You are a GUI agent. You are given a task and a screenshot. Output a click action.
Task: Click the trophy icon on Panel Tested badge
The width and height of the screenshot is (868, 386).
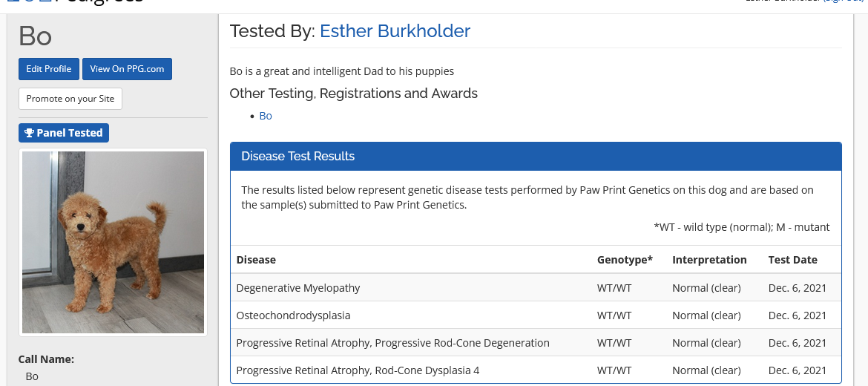click(30, 133)
